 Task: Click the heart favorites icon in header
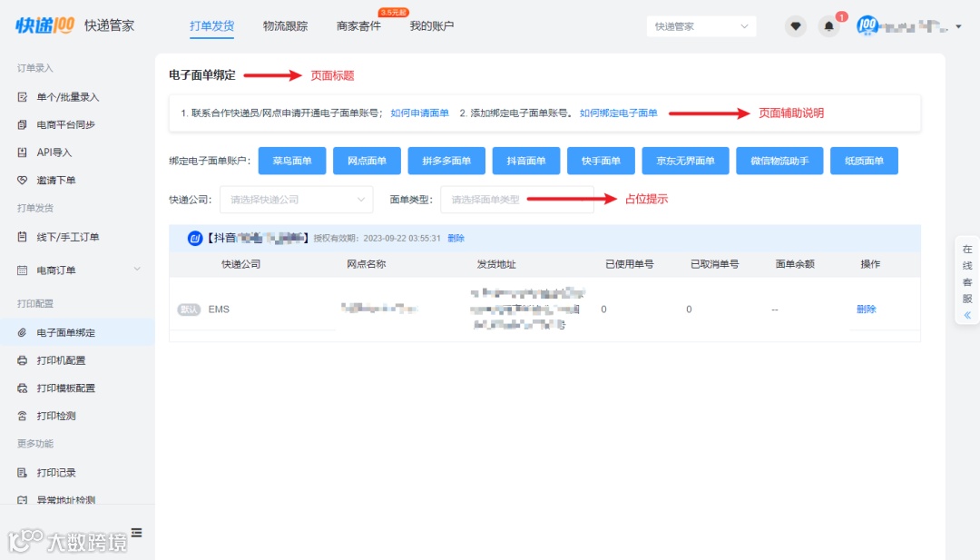point(796,26)
